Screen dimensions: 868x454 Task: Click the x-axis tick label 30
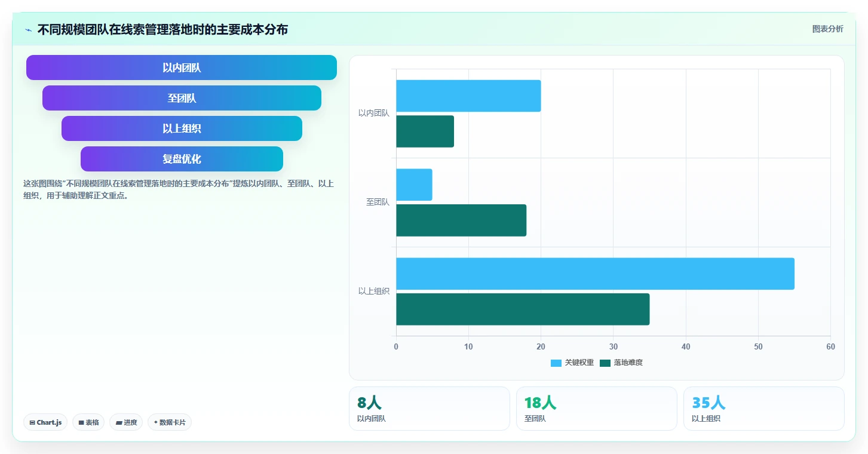click(614, 346)
